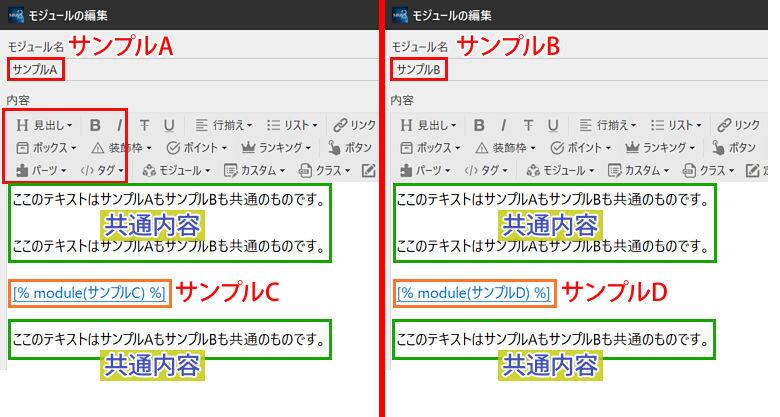780x417 pixels.
Task: Toggle Underline in the サンプルA editor toolbar
Action: 169,125
